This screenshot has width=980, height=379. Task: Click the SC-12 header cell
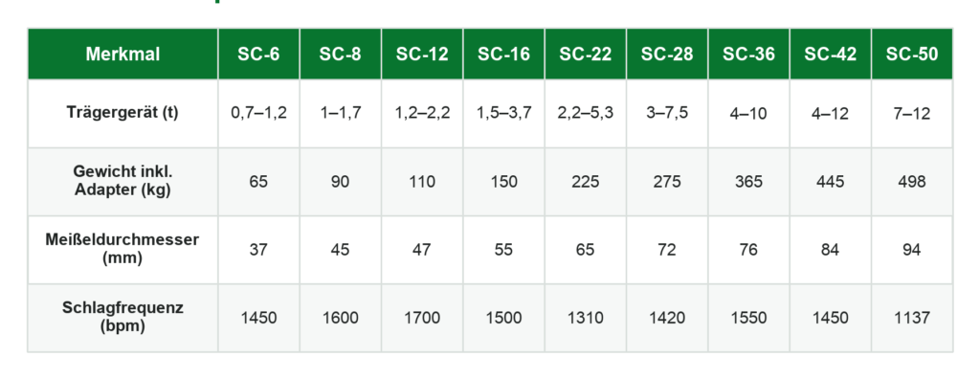tap(422, 54)
